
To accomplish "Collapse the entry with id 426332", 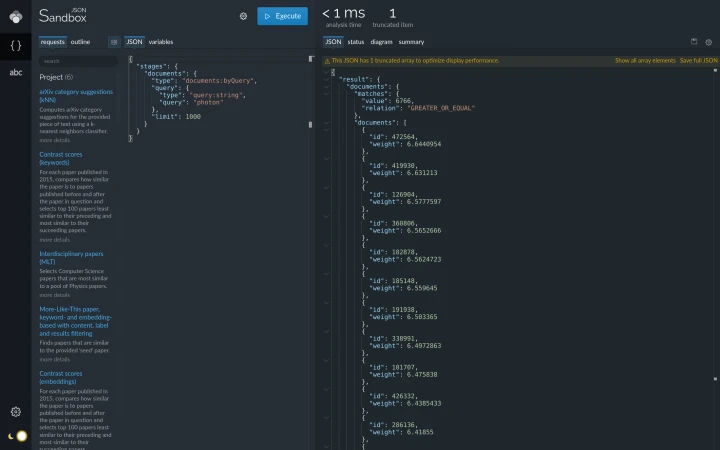I will click(326, 389).
